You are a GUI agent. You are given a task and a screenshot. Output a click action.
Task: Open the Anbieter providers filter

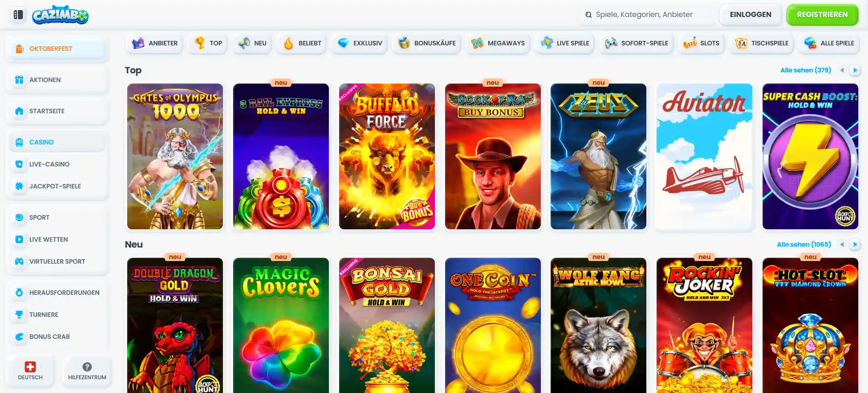point(154,43)
